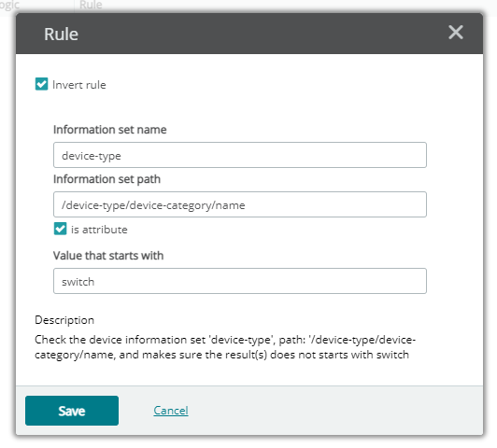Click the description paragraph starting 'Check the device'
The image size is (497, 448).
click(x=225, y=347)
